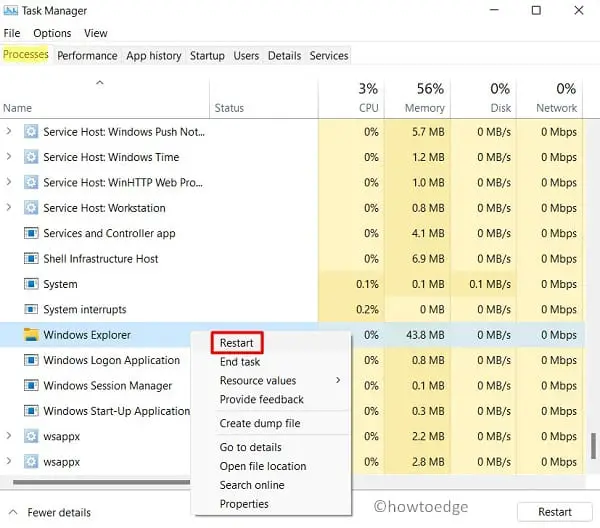
Task: Click the System interrupts process icon
Action: [30, 310]
